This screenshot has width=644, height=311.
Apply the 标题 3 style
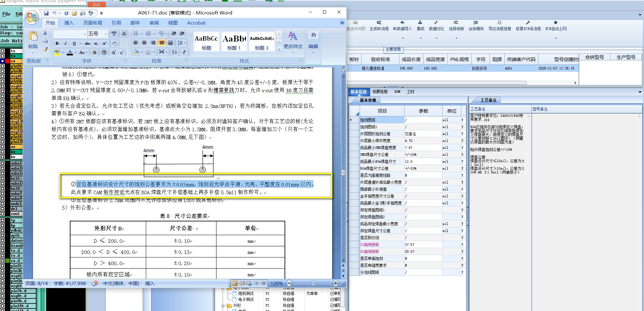pos(262,41)
